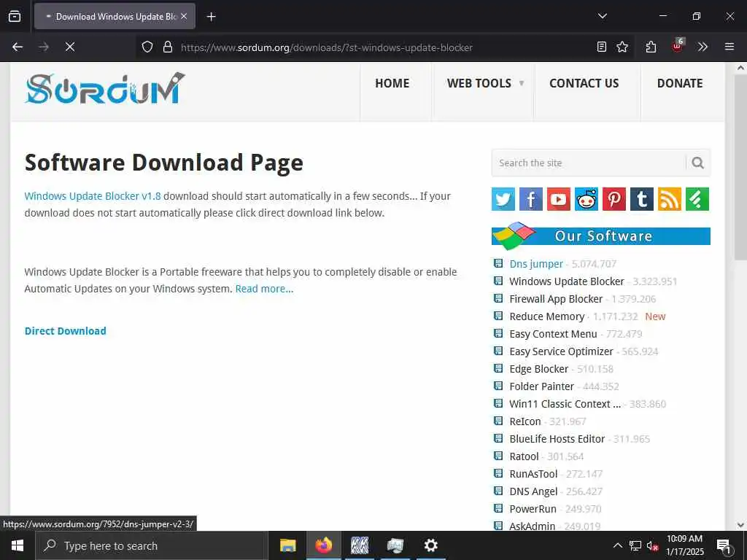Open Sordum Pinterest icon
Screen dimensions: 747x560
(x=614, y=198)
